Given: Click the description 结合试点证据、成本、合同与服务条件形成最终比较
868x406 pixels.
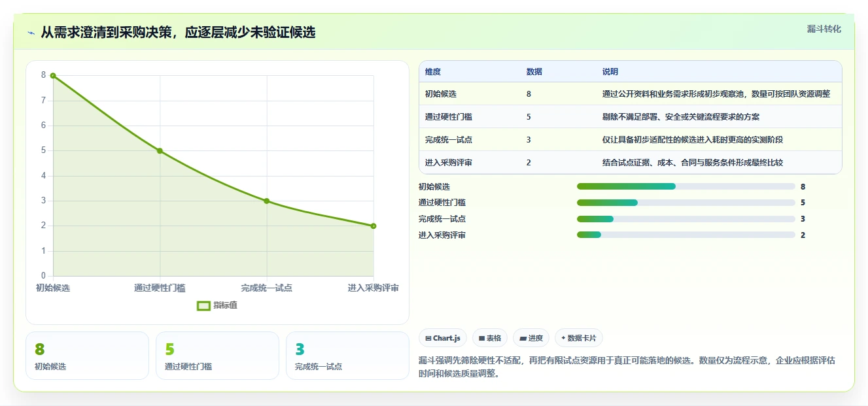Looking at the screenshot, I should tap(692, 163).
